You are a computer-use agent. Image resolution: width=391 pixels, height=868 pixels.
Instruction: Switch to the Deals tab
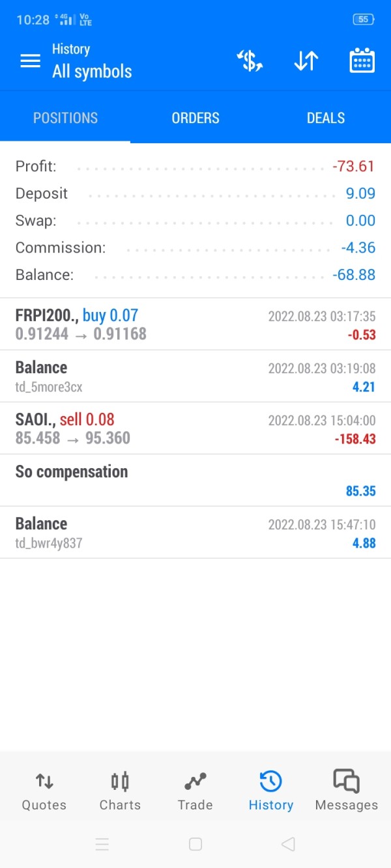(326, 118)
